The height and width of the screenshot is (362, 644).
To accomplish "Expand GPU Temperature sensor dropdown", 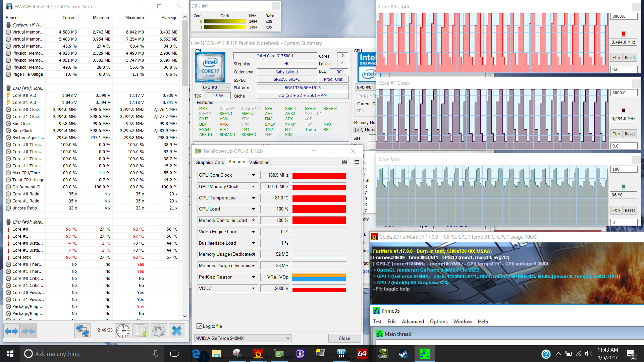I will coord(253,198).
